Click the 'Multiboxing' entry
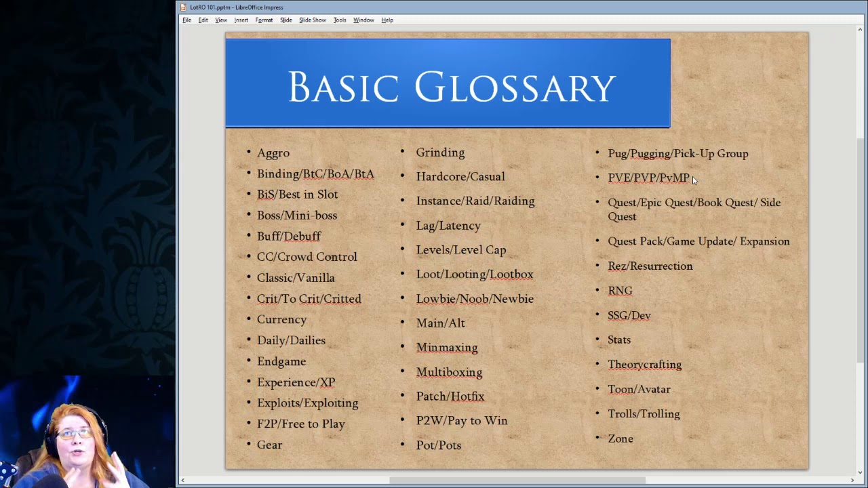868x488 pixels. pos(449,372)
